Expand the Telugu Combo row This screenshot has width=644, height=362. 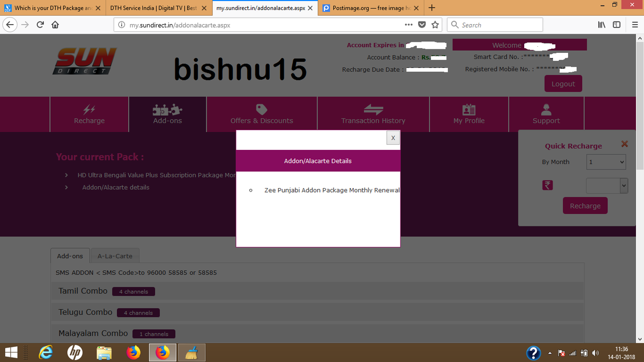[x=317, y=312]
